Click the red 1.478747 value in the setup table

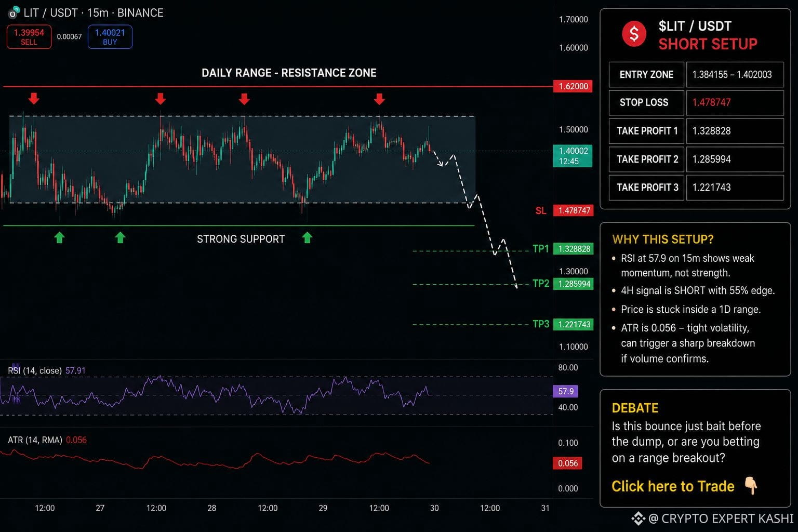coord(711,102)
